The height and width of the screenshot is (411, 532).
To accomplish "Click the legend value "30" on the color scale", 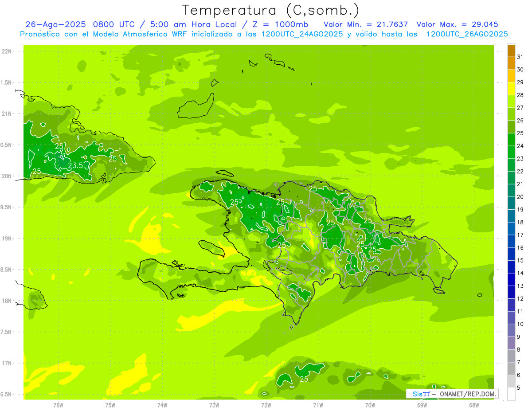I will tap(520, 70).
